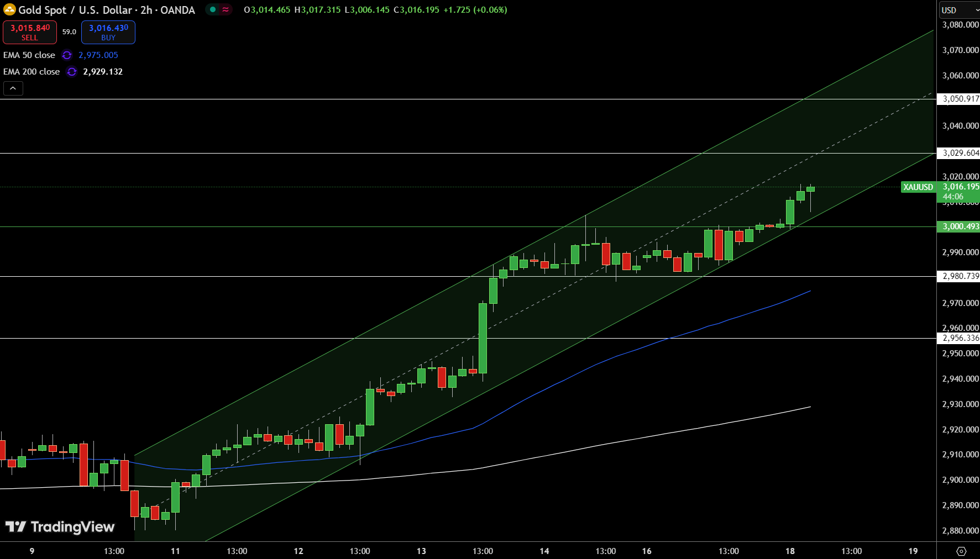Click the Gold Spot / U.S. Dollar title
Image resolution: width=980 pixels, height=559 pixels.
tap(107, 10)
